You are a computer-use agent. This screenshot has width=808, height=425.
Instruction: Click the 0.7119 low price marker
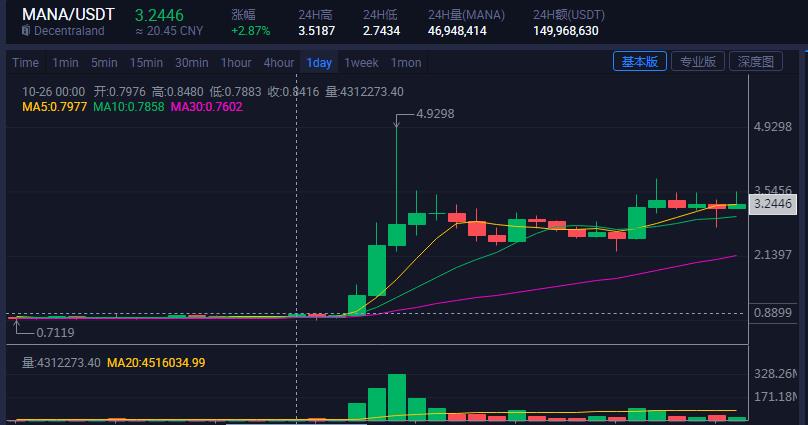pos(55,333)
